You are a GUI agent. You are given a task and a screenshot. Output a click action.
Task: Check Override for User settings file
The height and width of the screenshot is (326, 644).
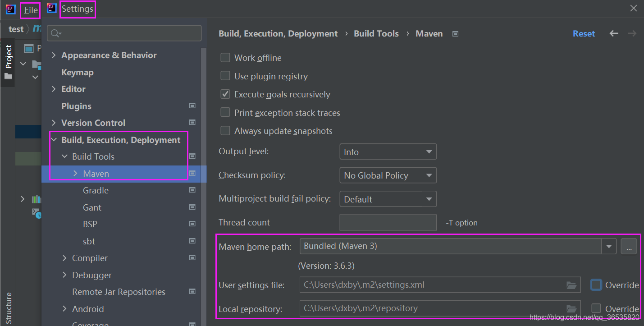point(596,285)
